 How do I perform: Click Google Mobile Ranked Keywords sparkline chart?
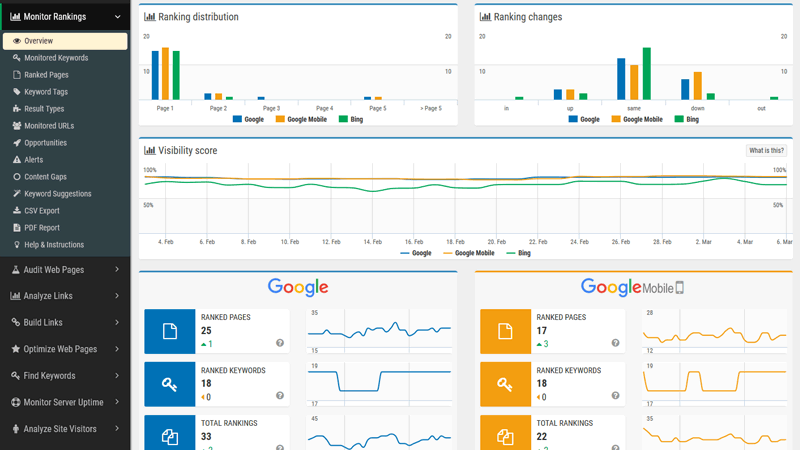click(x=714, y=384)
